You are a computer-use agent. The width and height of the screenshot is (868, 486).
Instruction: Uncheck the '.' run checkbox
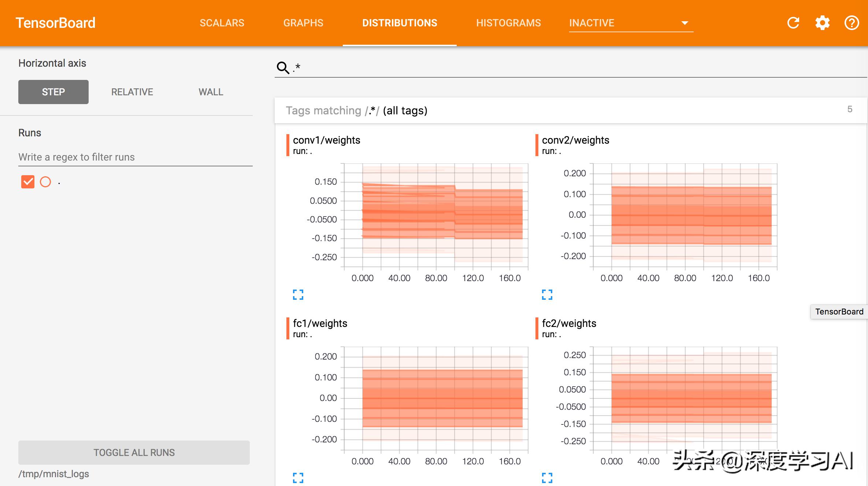tap(28, 182)
